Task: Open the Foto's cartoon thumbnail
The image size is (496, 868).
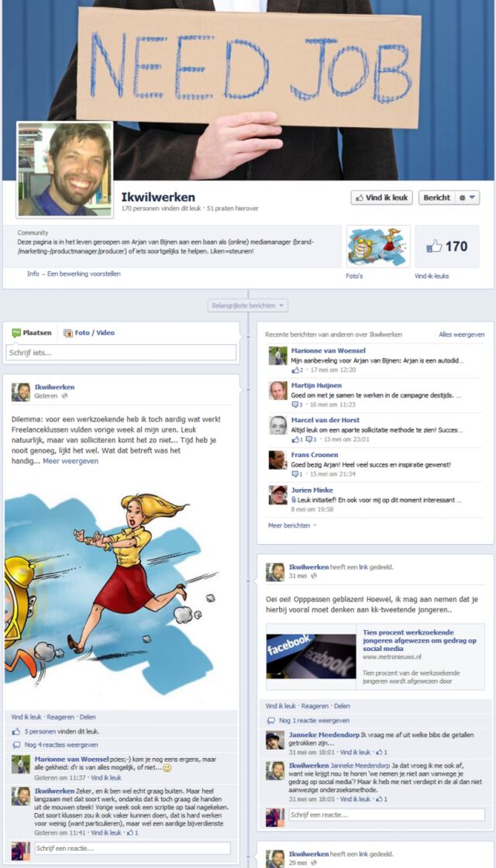Action: pyautogui.click(x=378, y=246)
